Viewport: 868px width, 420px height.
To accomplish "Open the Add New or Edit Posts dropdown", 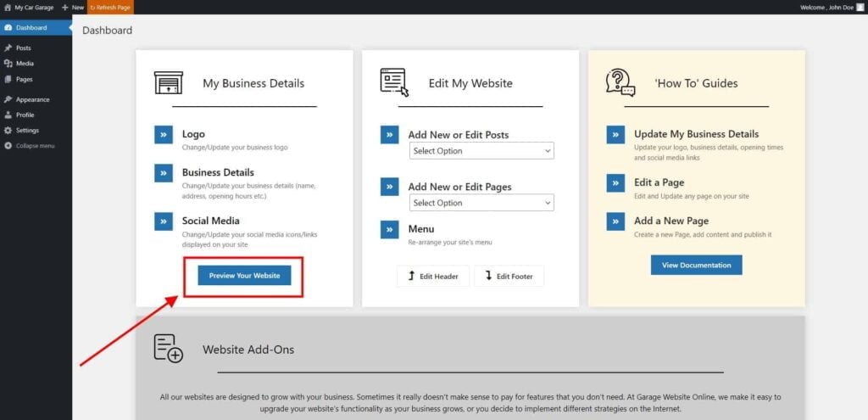I will [481, 151].
